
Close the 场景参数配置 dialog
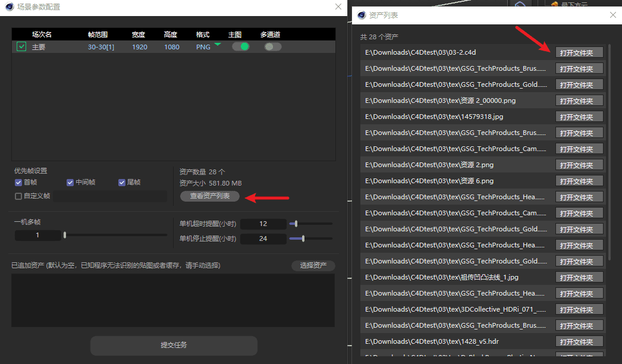coord(338,7)
